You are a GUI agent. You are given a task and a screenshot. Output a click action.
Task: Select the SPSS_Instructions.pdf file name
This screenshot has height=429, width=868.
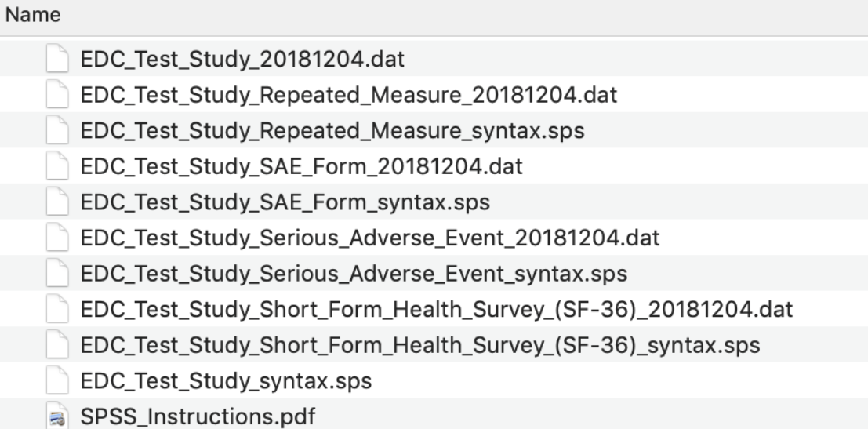(x=198, y=418)
